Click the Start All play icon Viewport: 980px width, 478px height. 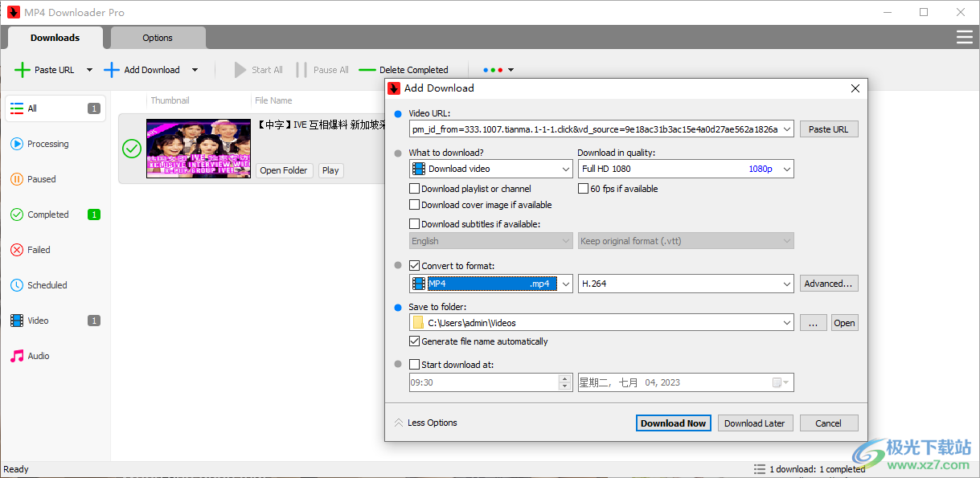(x=240, y=70)
